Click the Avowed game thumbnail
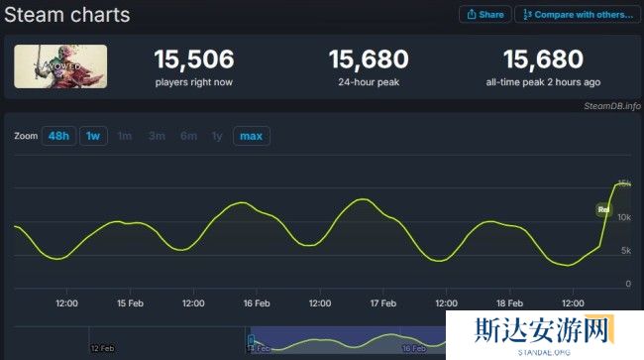 pyautogui.click(x=60, y=66)
